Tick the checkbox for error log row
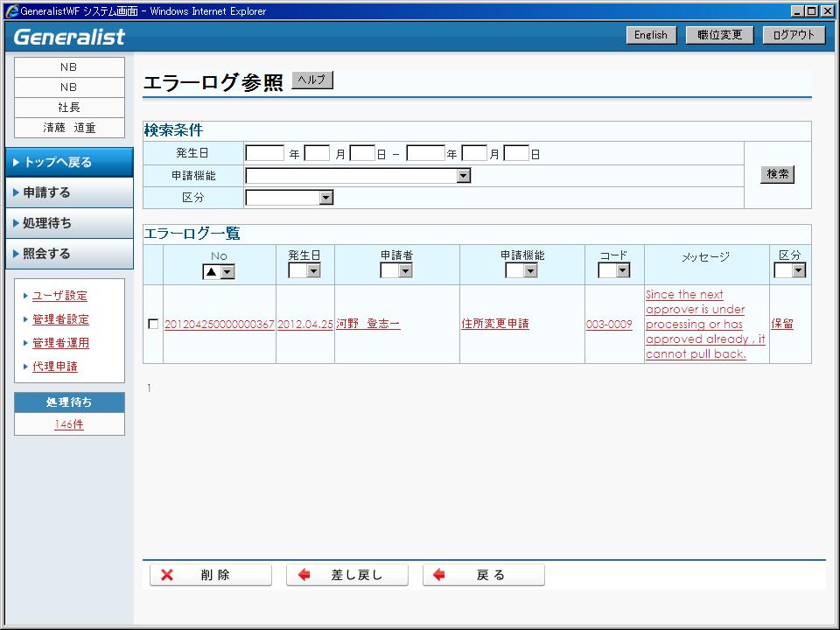The height and width of the screenshot is (630, 840). (153, 324)
